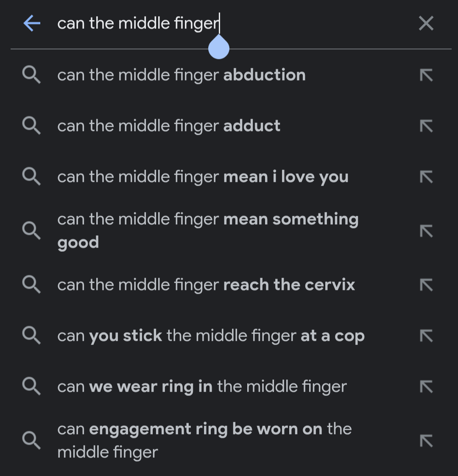Clear the search text with X
The height and width of the screenshot is (476, 458).
tap(425, 23)
